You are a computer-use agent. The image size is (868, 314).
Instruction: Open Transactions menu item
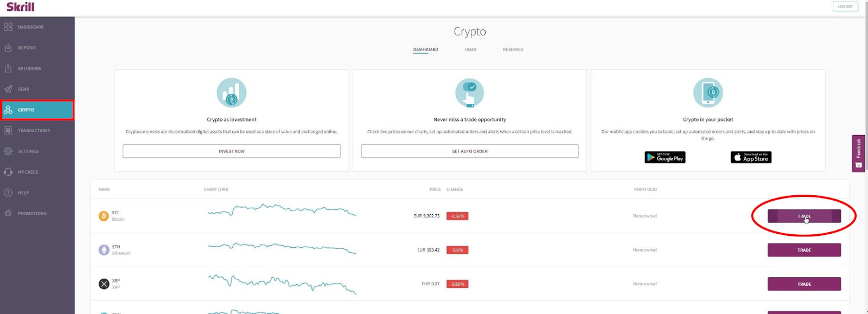click(34, 131)
